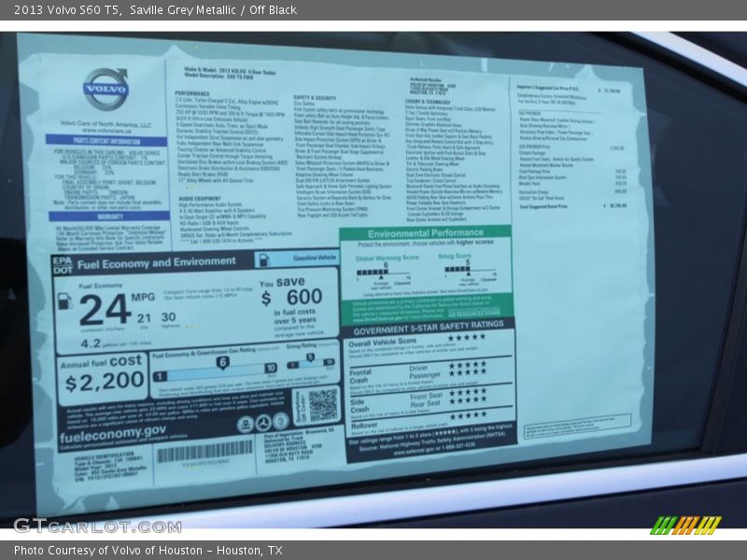Click the gasoline pump icon beside Gasoline Vehicle
The image size is (747, 560).
(263, 260)
